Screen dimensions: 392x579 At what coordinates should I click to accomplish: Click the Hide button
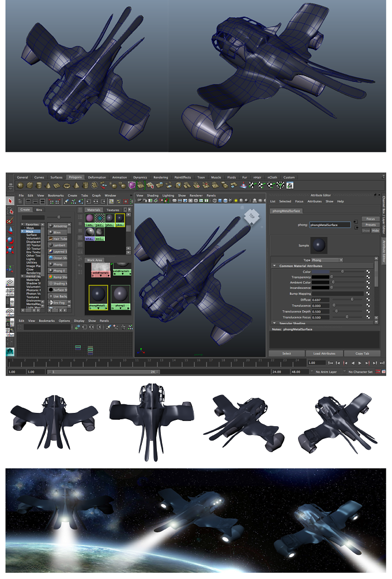[375, 231]
